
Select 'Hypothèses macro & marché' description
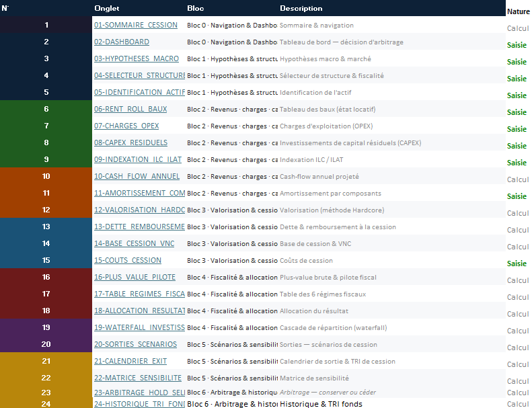(x=326, y=58)
